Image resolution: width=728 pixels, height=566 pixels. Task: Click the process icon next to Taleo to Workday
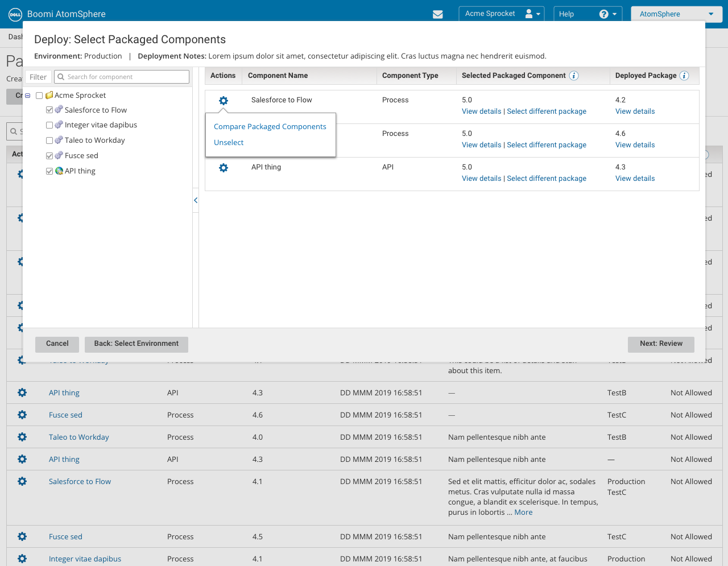[59, 140]
